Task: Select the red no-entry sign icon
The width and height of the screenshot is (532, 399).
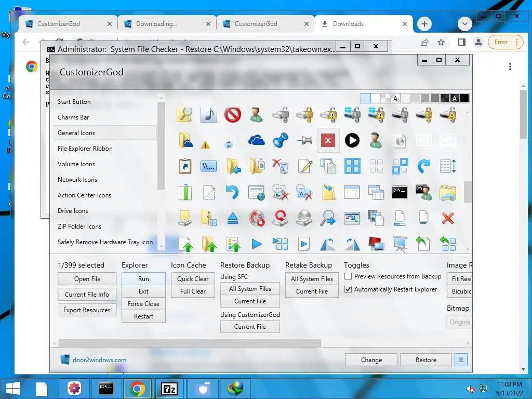Action: coord(232,115)
